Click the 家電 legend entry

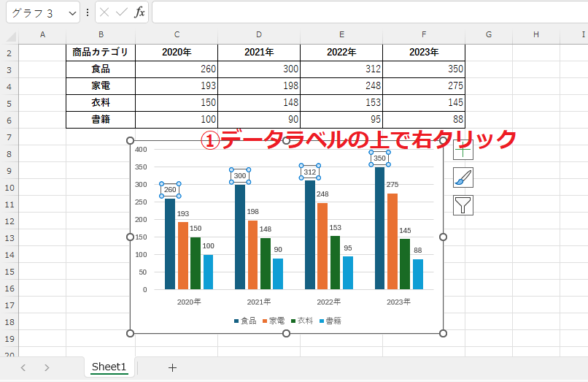pyautogui.click(x=274, y=321)
